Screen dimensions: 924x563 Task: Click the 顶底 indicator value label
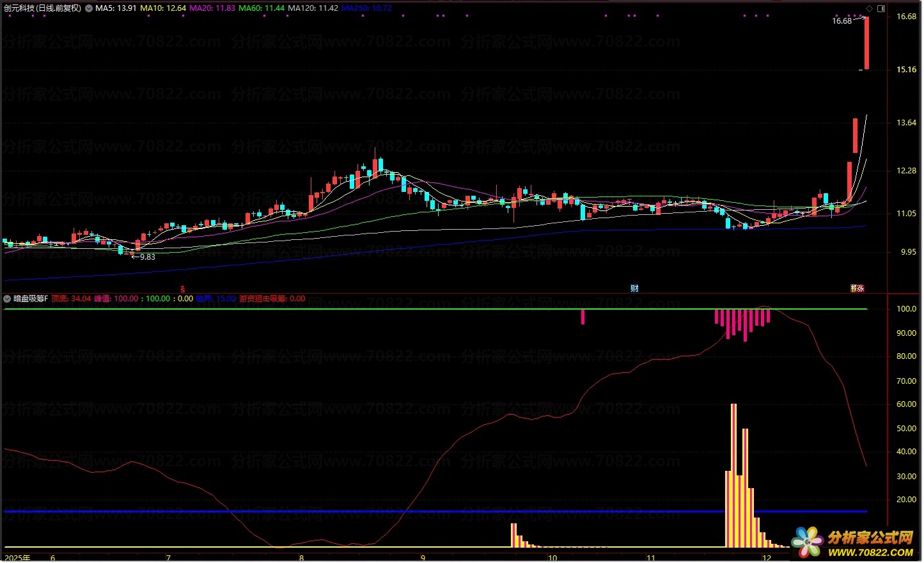pos(71,299)
